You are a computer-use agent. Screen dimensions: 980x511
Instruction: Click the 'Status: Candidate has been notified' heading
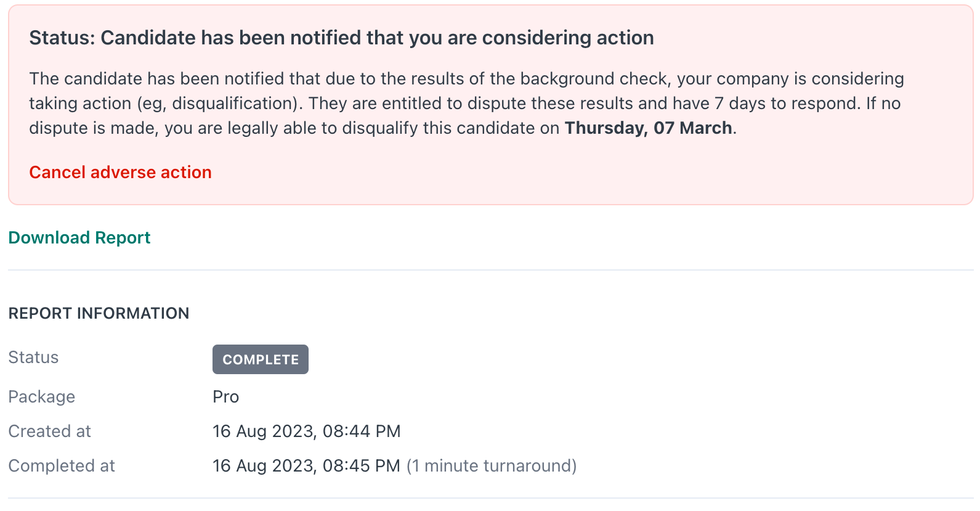coord(341,38)
